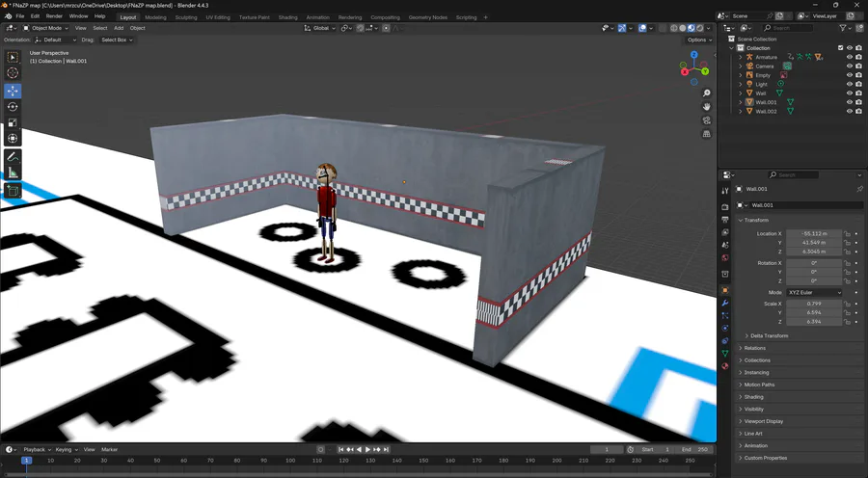Open the Material properties tab
The width and height of the screenshot is (868, 478).
(725, 366)
